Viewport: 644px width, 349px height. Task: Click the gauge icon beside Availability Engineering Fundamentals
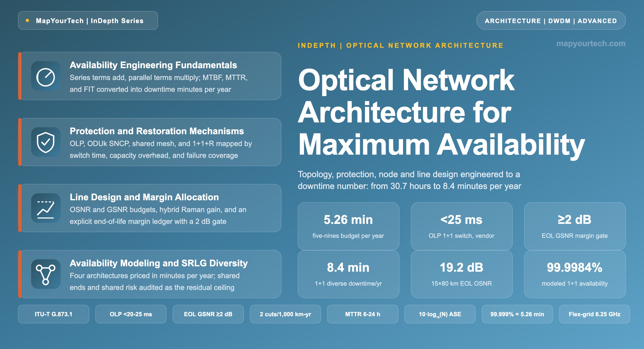click(46, 76)
